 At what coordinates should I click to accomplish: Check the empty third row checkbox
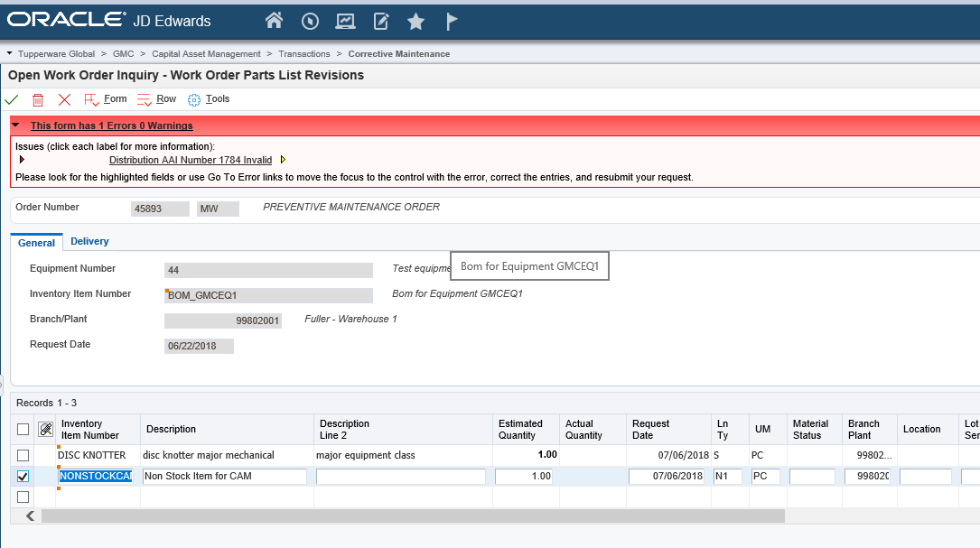23,497
